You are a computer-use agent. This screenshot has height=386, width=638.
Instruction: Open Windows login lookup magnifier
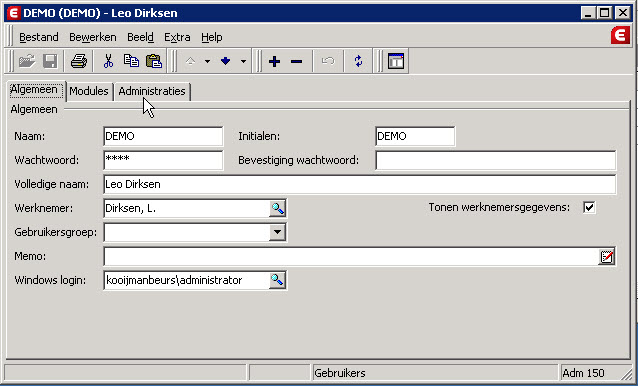(277, 280)
